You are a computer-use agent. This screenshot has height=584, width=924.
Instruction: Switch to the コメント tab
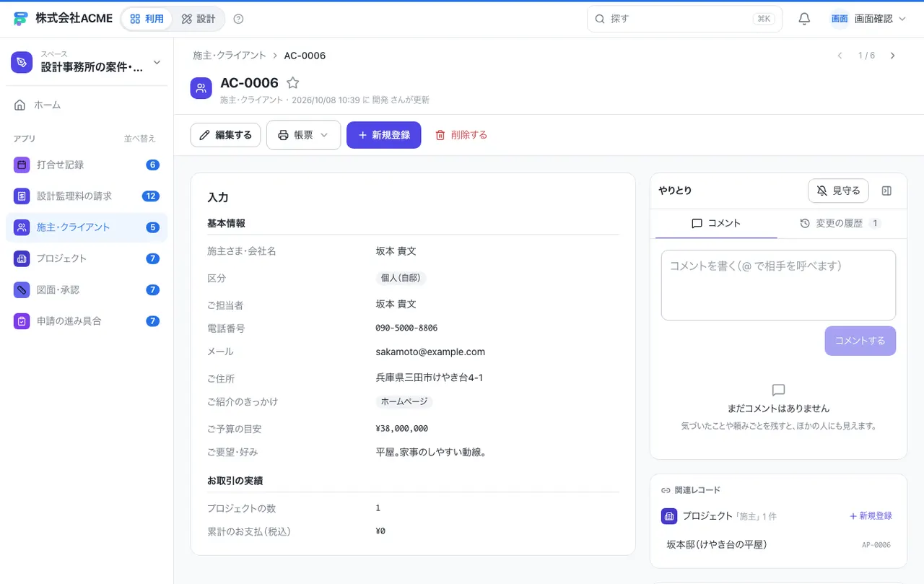tap(716, 224)
